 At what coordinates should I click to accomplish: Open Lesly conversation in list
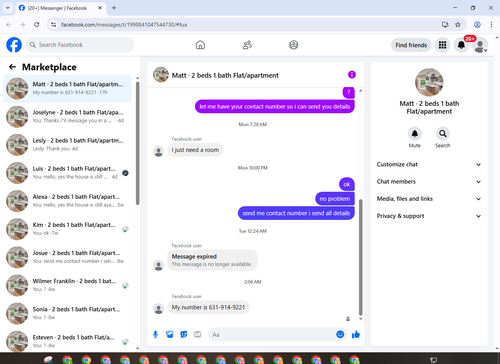[x=67, y=145]
